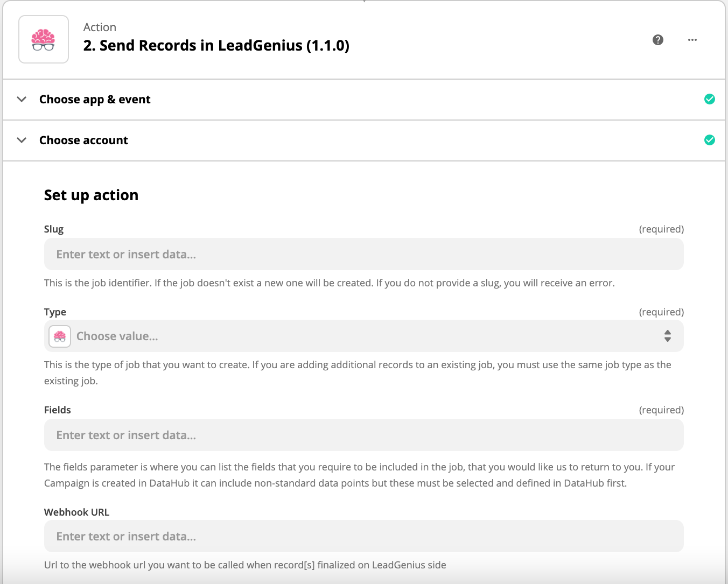Click the Slug field label

click(54, 229)
